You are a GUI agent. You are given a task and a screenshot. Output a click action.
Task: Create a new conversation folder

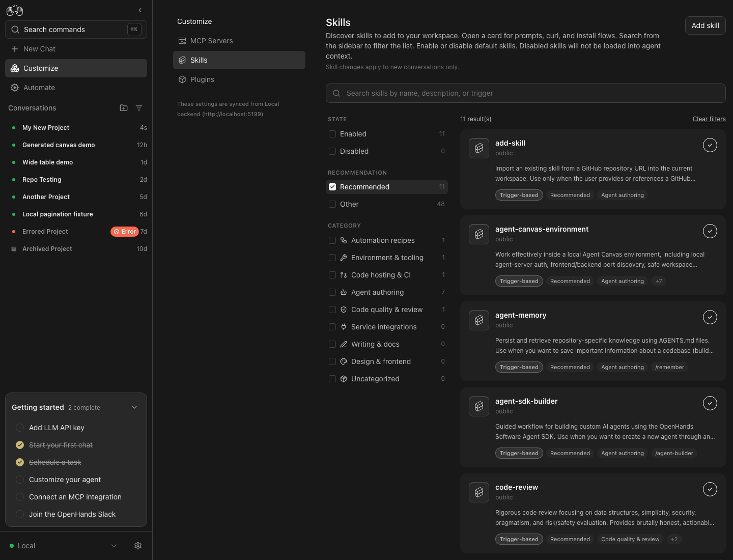click(124, 108)
